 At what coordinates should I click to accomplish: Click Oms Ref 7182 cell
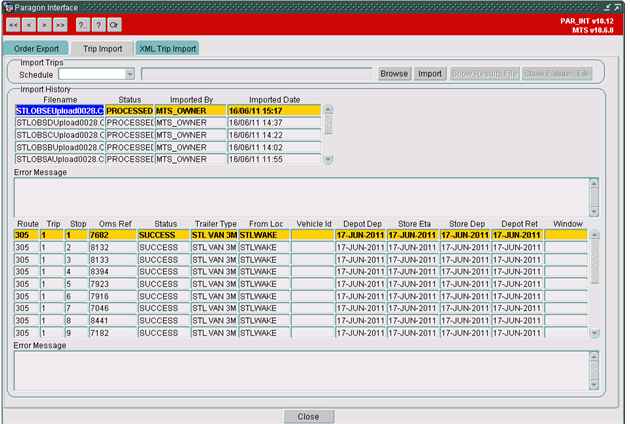point(112,333)
